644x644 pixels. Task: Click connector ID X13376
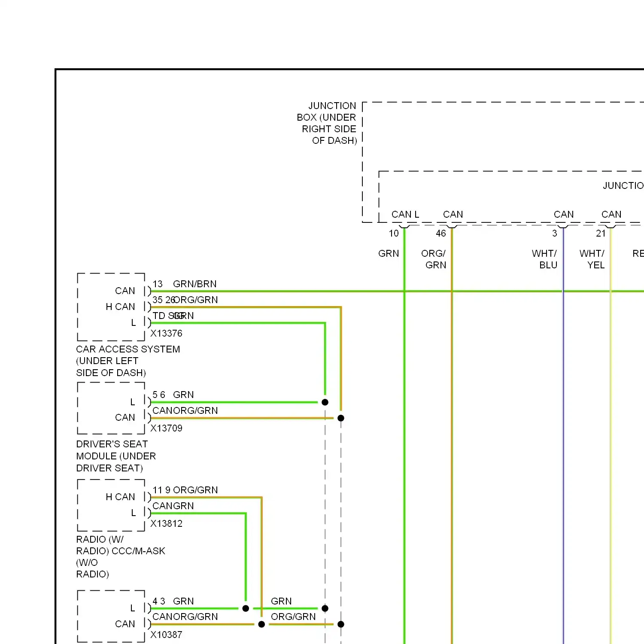[x=166, y=334]
